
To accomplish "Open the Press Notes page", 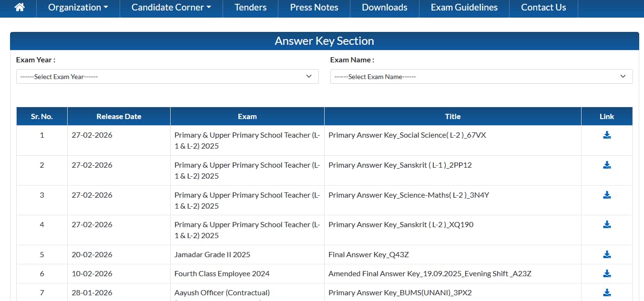I will click(x=314, y=8).
